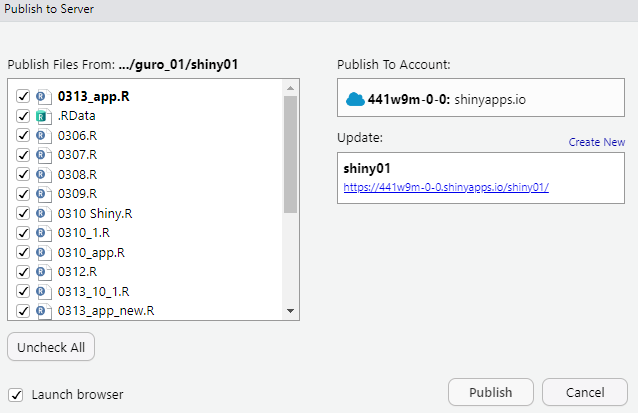Click the 0313_app.R file name
The width and height of the screenshot is (638, 413).
[94, 96]
